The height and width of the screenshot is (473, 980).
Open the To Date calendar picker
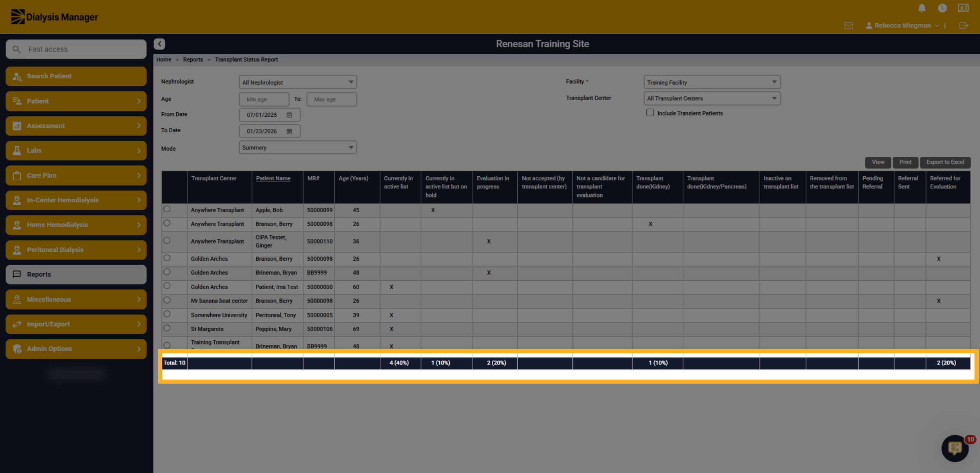[289, 131]
